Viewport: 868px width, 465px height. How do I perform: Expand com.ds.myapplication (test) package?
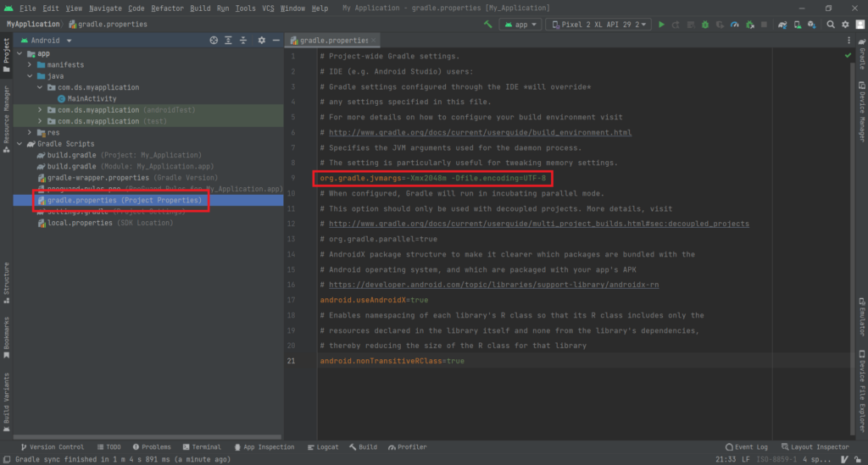tap(40, 121)
